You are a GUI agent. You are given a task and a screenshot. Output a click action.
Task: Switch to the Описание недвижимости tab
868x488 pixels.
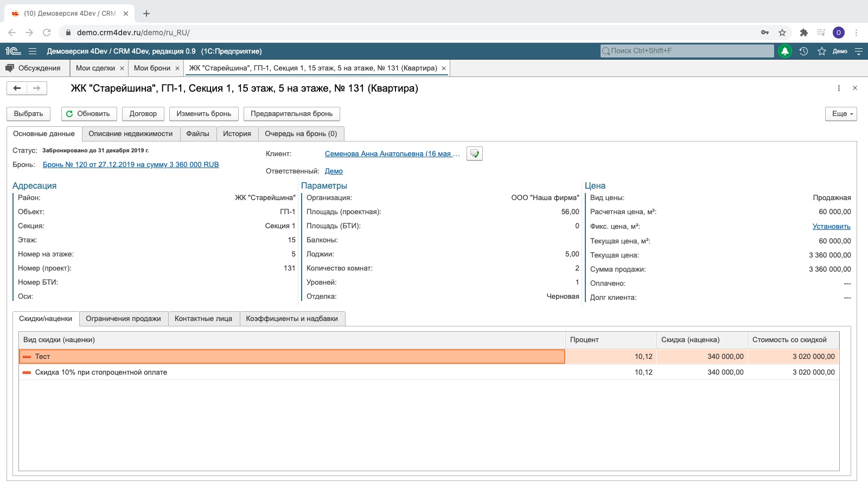131,133
